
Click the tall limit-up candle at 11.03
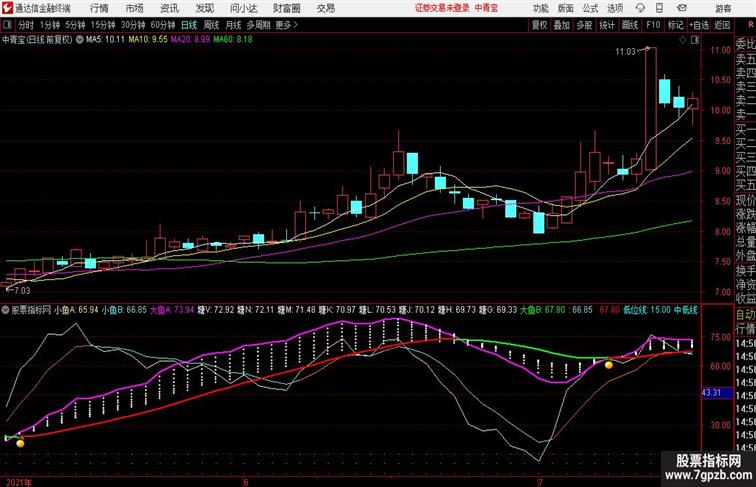coord(650,108)
